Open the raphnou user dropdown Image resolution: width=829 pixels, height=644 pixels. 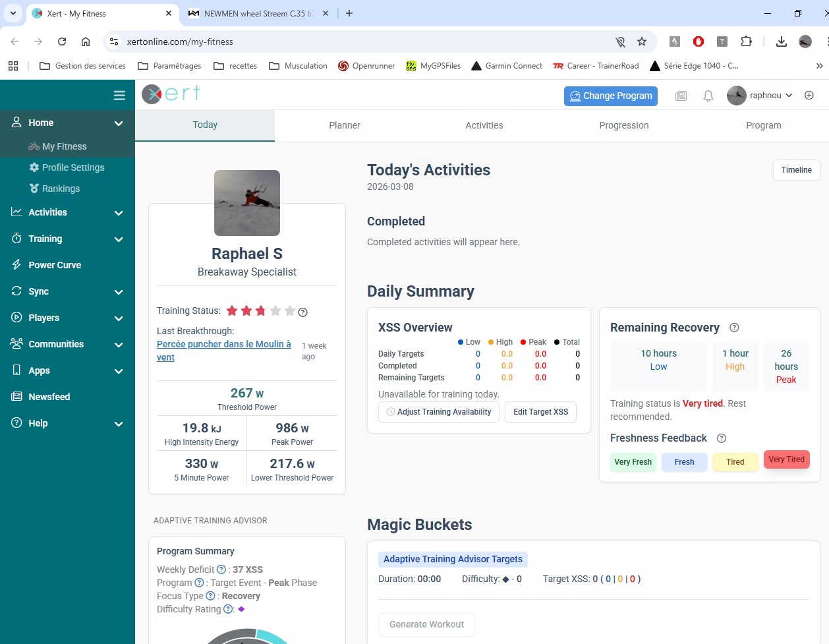tap(760, 96)
